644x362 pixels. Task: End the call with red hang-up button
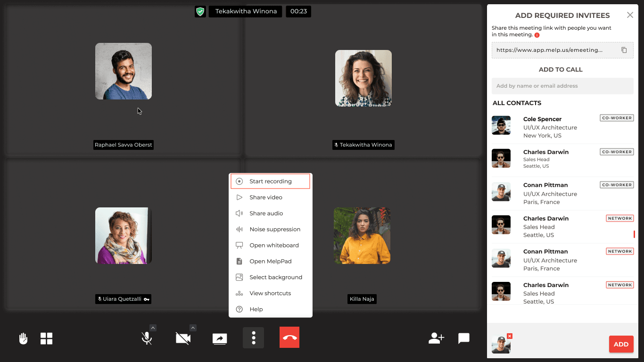click(x=289, y=337)
